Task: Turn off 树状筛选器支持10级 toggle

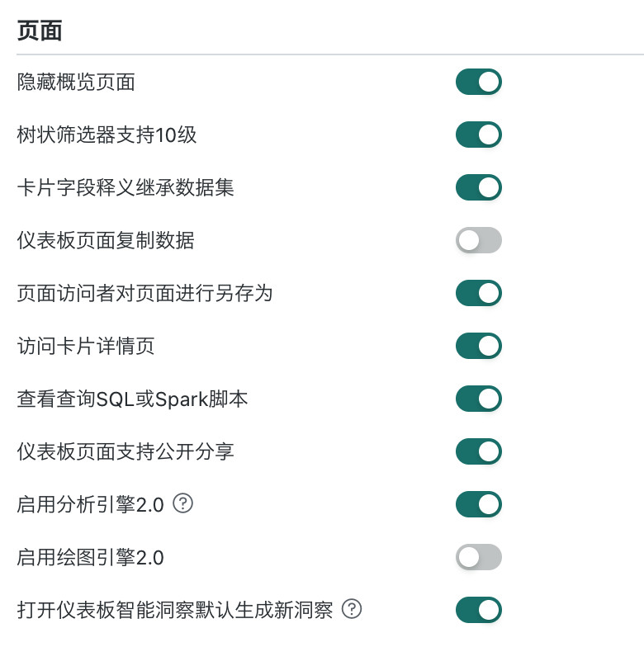Action: 479,135
